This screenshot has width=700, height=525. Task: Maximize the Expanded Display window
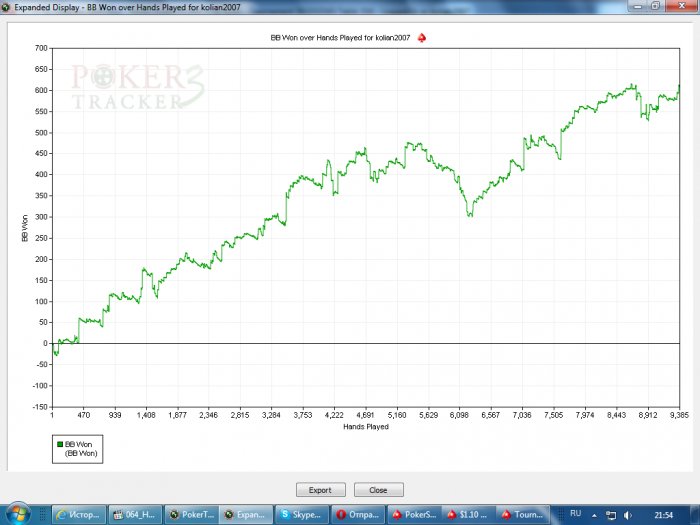(655, 6)
